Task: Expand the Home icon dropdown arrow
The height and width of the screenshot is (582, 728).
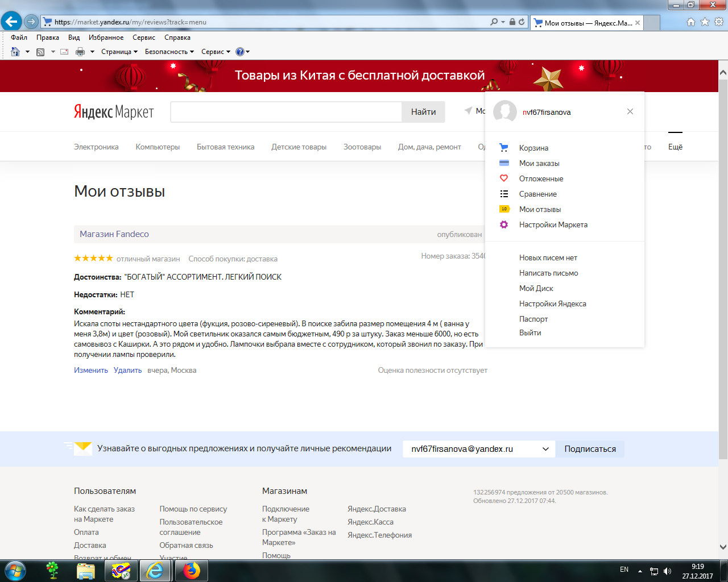Action: [27, 52]
